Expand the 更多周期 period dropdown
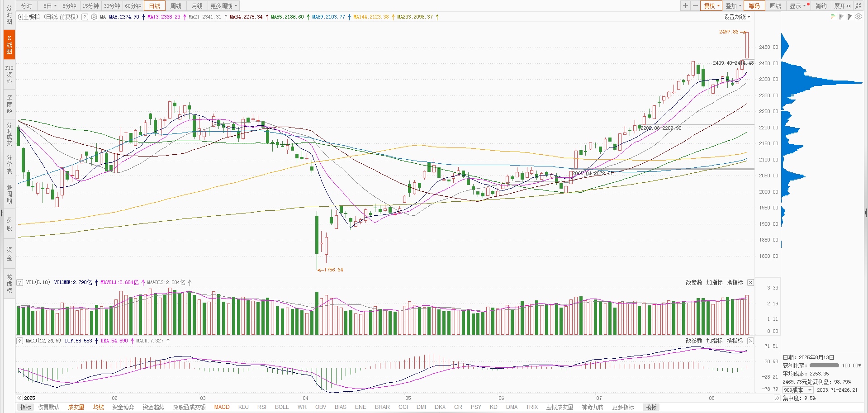Screen dimensions: 868x413 point(223,6)
